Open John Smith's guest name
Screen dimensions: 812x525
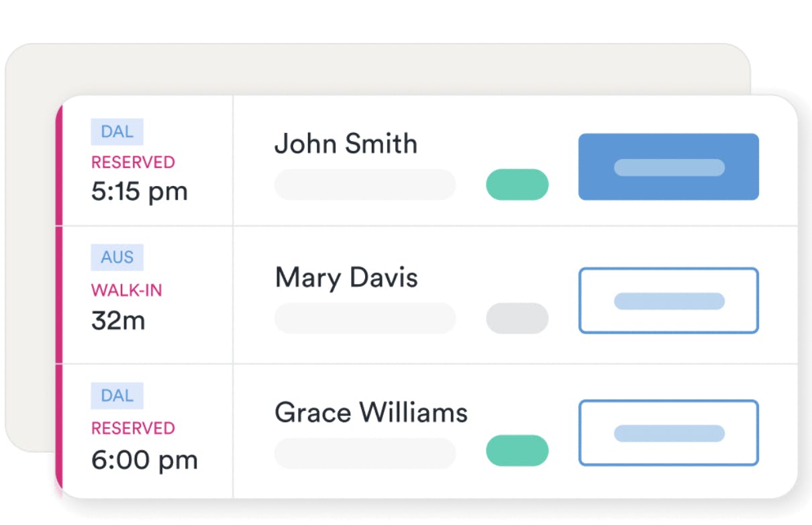pyautogui.click(x=346, y=144)
